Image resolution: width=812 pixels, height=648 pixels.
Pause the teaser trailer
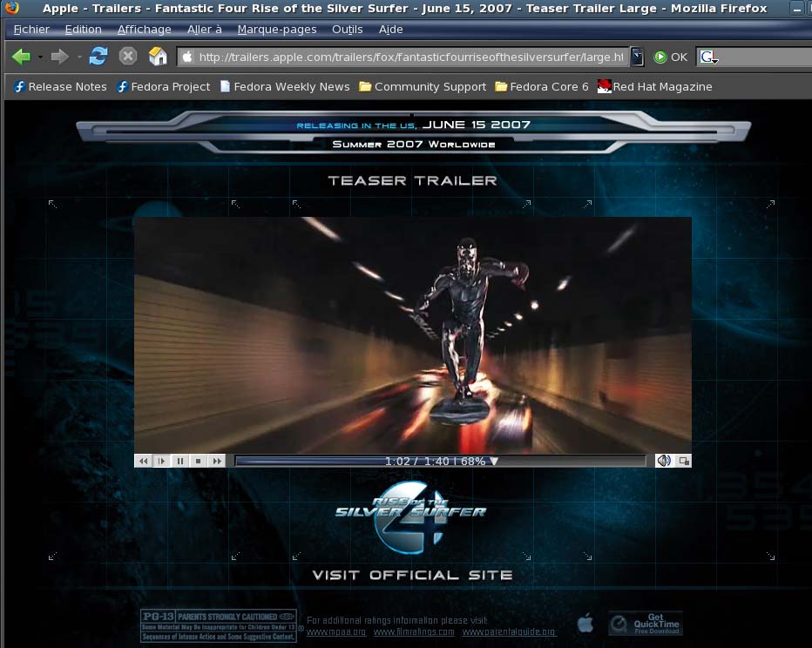pos(179,461)
